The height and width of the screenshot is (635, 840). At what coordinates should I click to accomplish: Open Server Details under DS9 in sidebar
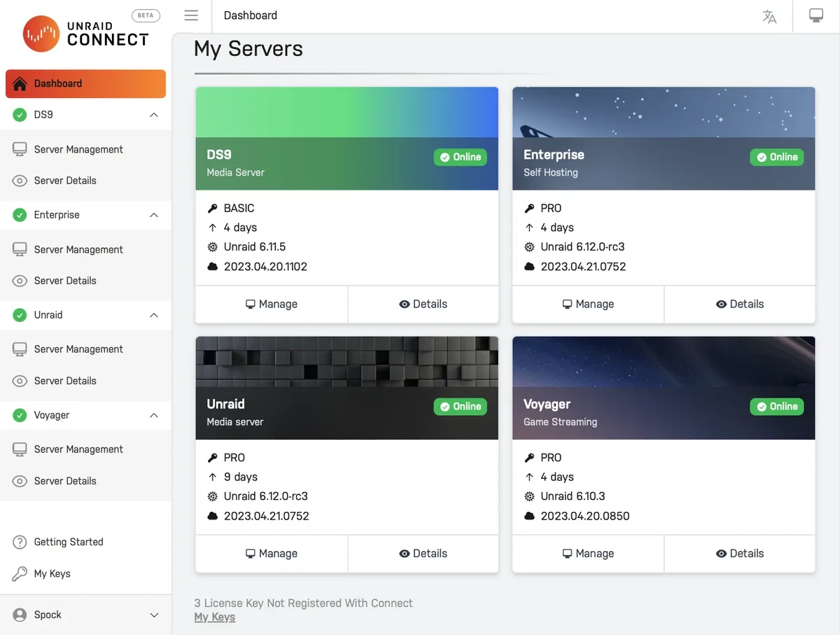coord(65,181)
